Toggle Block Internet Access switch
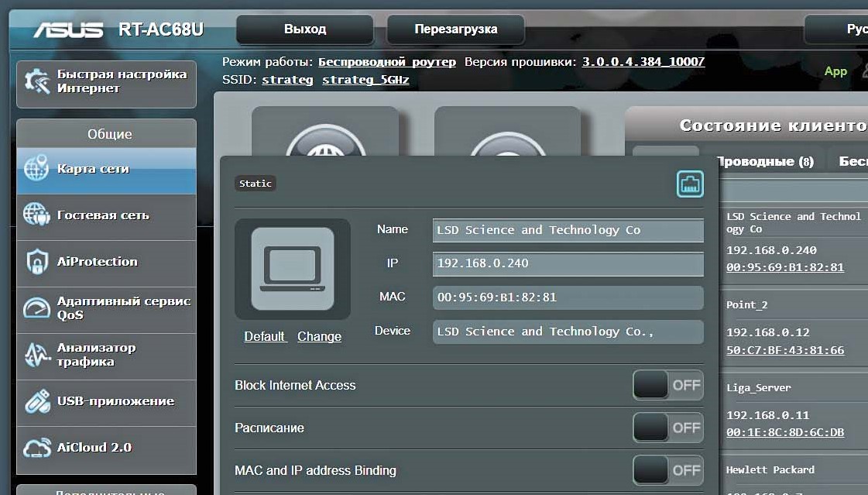Image resolution: width=868 pixels, height=495 pixels. (x=667, y=385)
